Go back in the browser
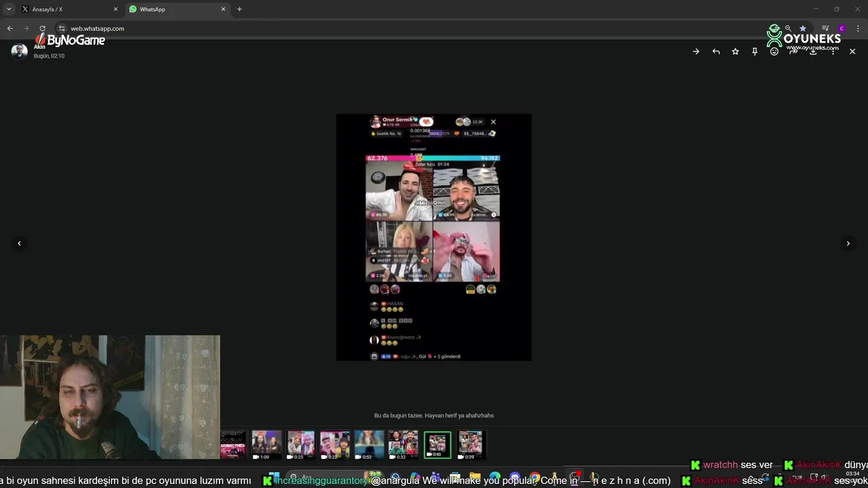 point(9,28)
